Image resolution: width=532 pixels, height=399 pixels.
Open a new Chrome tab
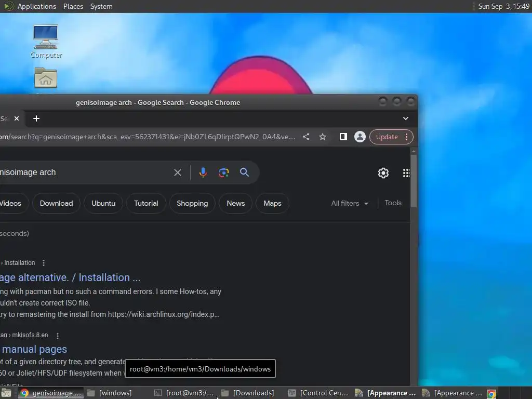pyautogui.click(x=36, y=118)
